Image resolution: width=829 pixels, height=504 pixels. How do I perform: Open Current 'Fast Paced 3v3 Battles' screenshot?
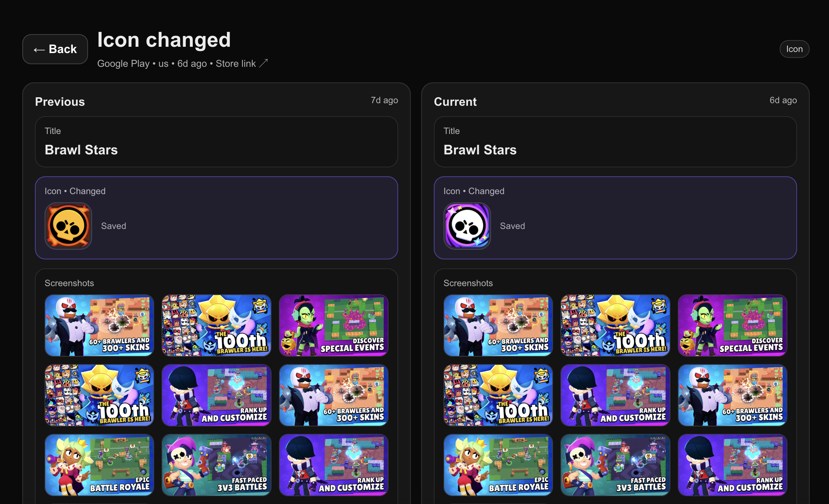tap(615, 465)
